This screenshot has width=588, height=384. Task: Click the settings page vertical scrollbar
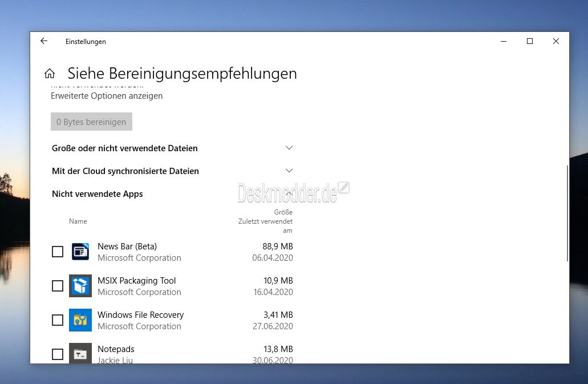[567, 213]
